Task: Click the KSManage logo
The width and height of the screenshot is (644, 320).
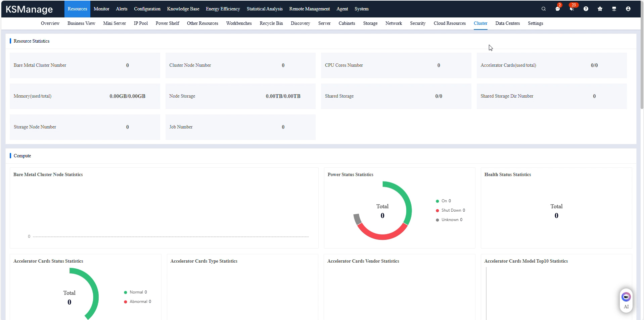Action: pos(29,9)
